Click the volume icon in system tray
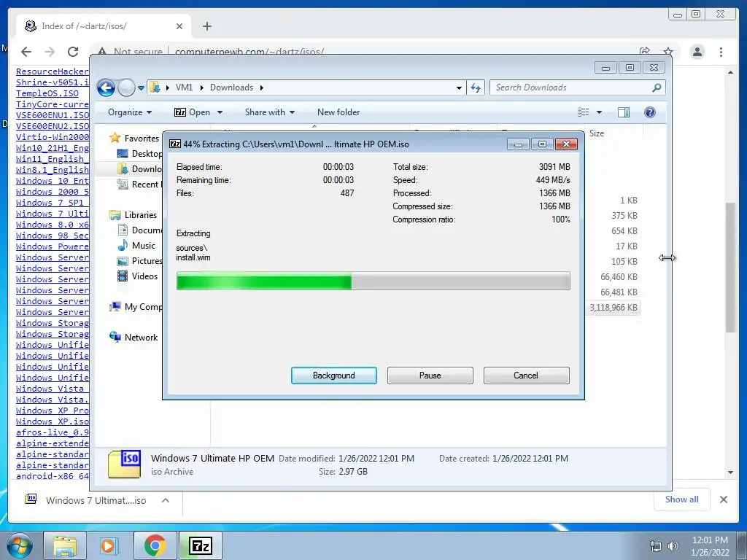This screenshot has width=747, height=560. coord(673,546)
